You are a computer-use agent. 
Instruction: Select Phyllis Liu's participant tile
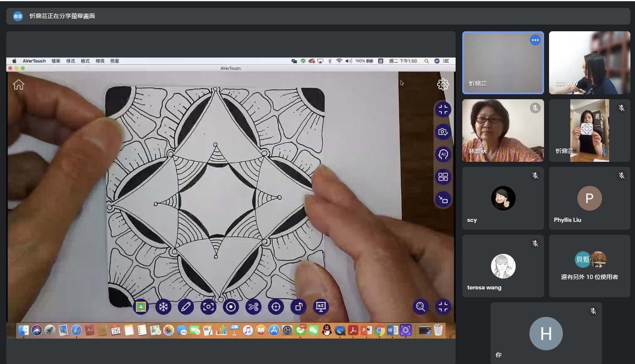tap(589, 198)
